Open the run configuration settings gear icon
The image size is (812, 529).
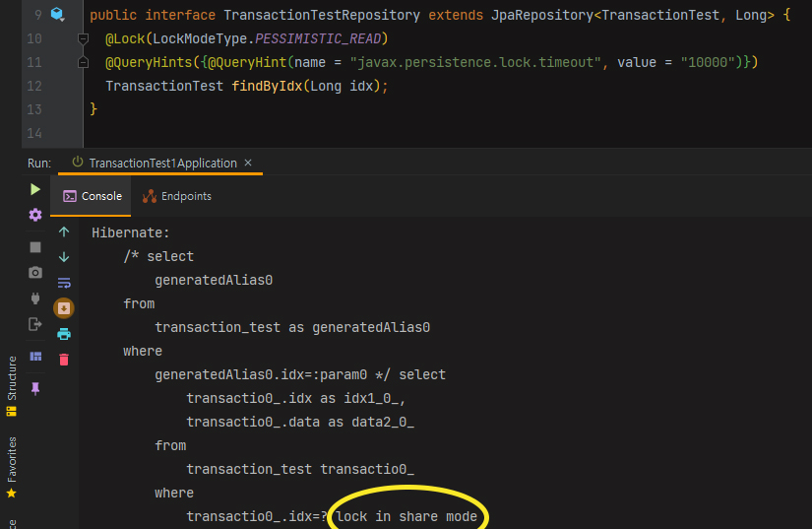point(35,215)
